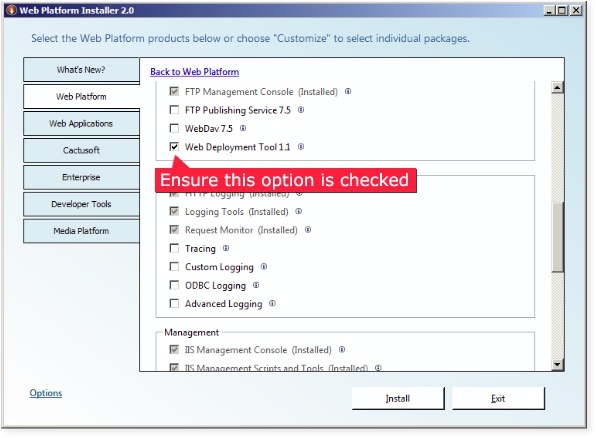Tick the Advanced Logging checkbox
Viewport: 596px width, 438px height.
pyautogui.click(x=174, y=303)
